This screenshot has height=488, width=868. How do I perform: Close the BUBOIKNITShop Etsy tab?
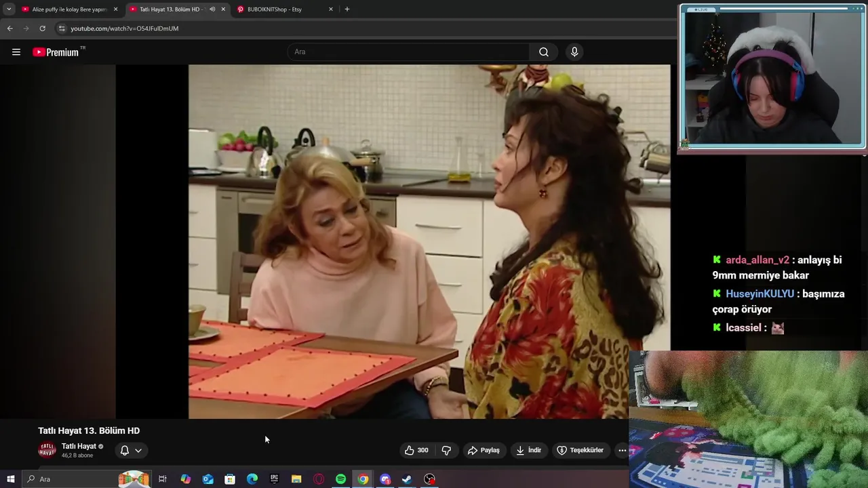click(x=331, y=9)
